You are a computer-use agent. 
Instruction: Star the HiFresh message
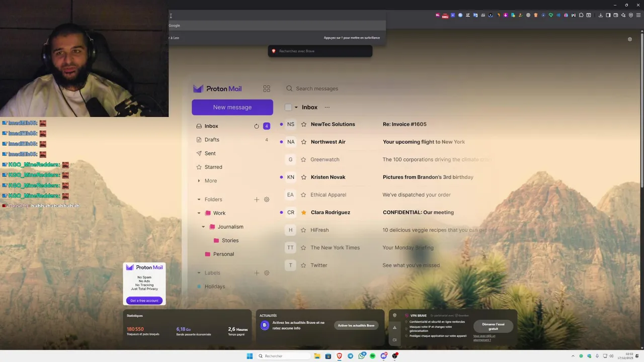click(x=303, y=230)
